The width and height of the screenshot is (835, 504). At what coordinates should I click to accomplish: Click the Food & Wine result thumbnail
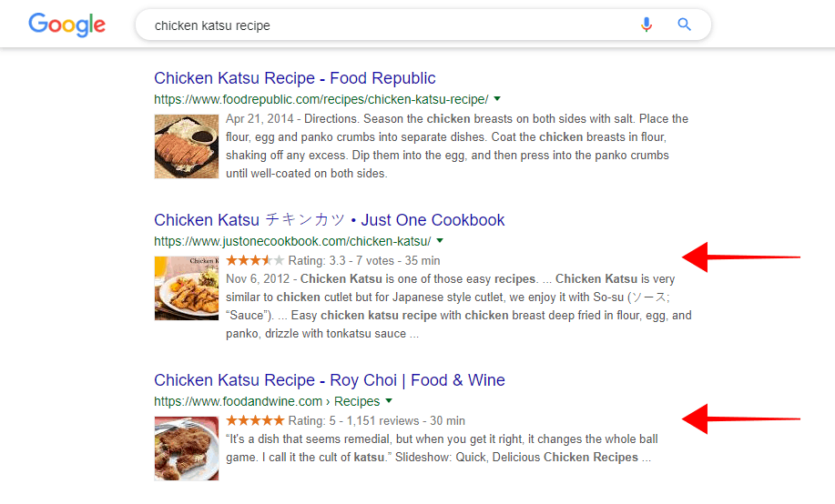click(x=186, y=448)
